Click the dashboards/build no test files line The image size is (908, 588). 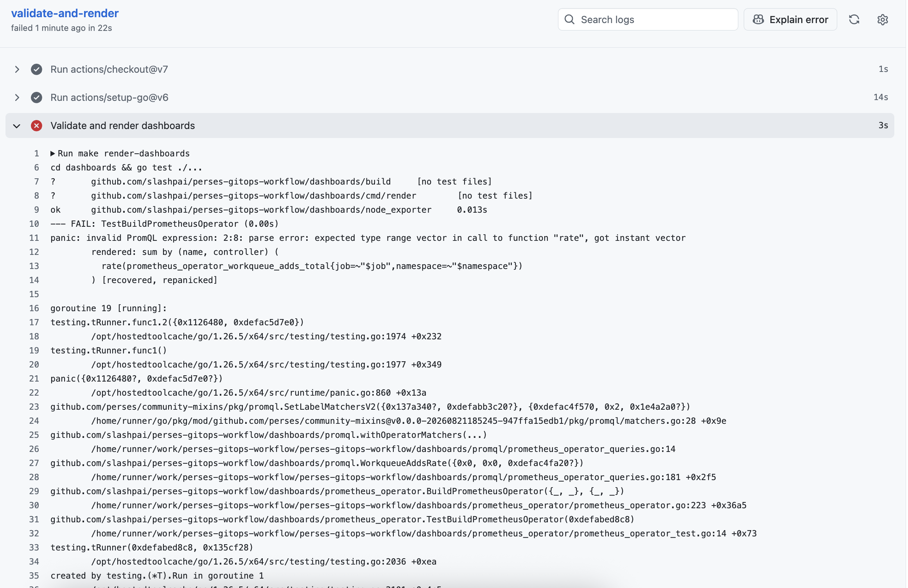(x=271, y=182)
